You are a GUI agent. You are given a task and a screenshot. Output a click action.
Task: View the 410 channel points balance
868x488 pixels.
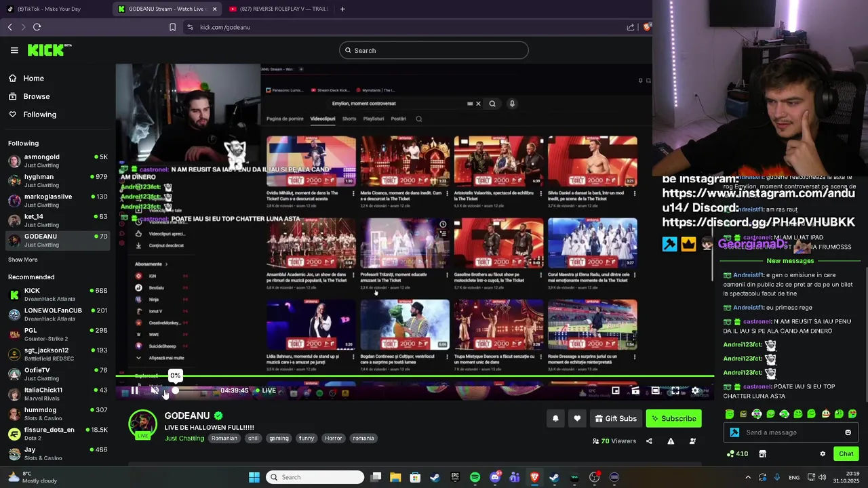coord(737,454)
